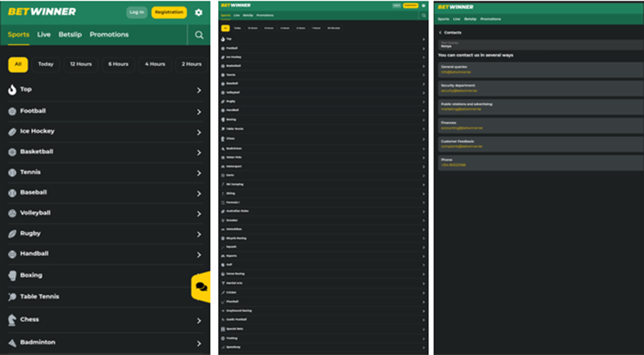Click the Trotting icon in the middle screenshot
644x355 pixels.
point(223,338)
